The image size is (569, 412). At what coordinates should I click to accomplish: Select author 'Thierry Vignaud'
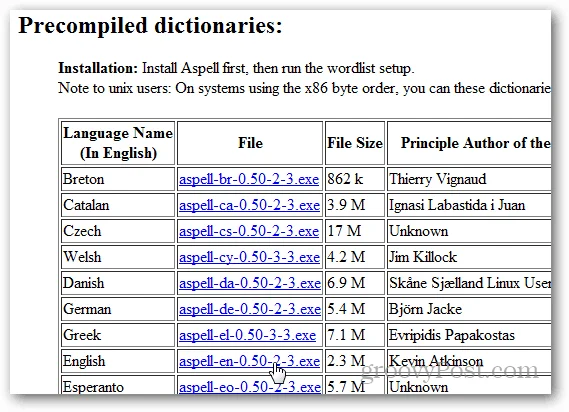438,179
